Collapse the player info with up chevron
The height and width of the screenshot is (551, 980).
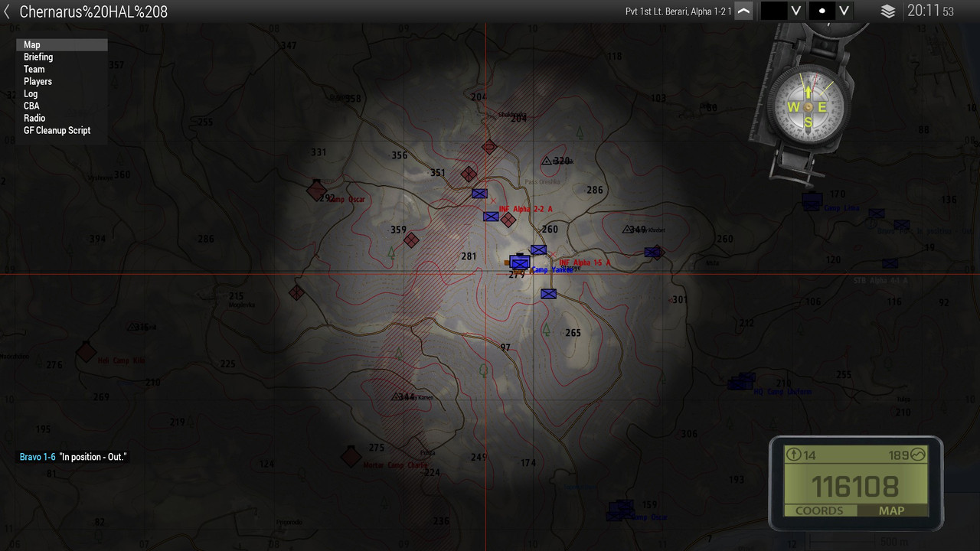[x=743, y=11]
